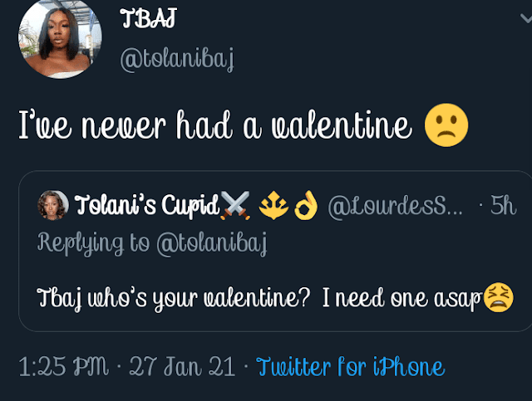Open the "Twitter for iPhone" source link
The image size is (532, 401).
pos(350,366)
